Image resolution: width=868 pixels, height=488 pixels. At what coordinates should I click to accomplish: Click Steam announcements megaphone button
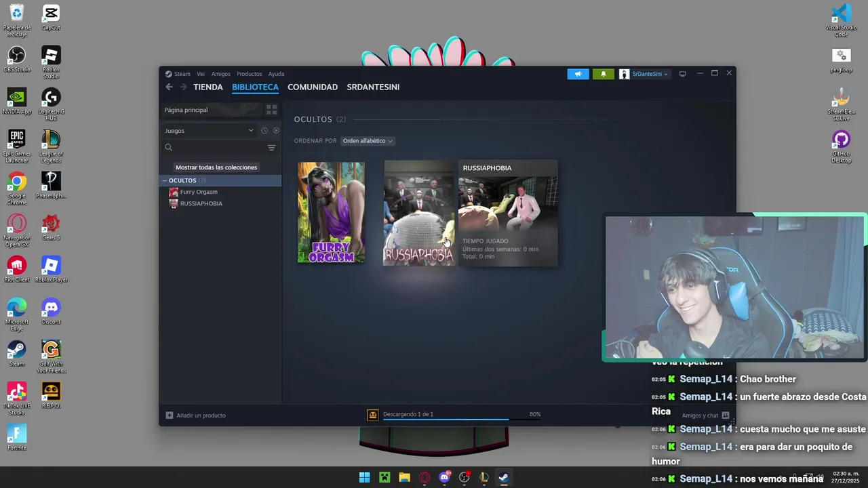point(578,74)
